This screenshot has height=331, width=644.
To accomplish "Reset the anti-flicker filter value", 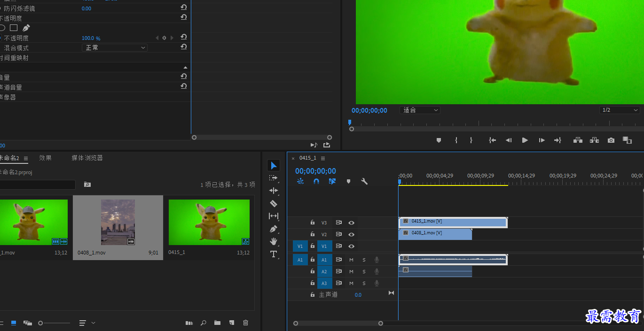I will [x=184, y=8].
